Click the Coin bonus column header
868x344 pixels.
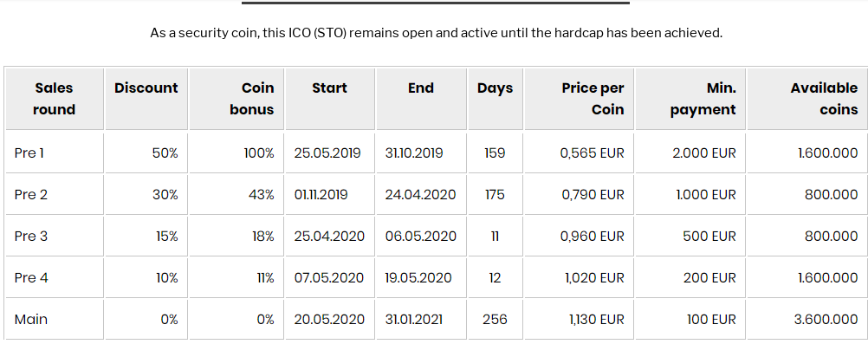(x=236, y=99)
